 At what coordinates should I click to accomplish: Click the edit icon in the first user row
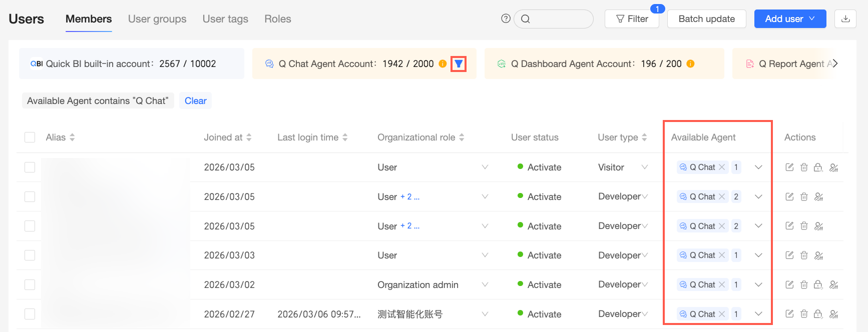click(789, 167)
